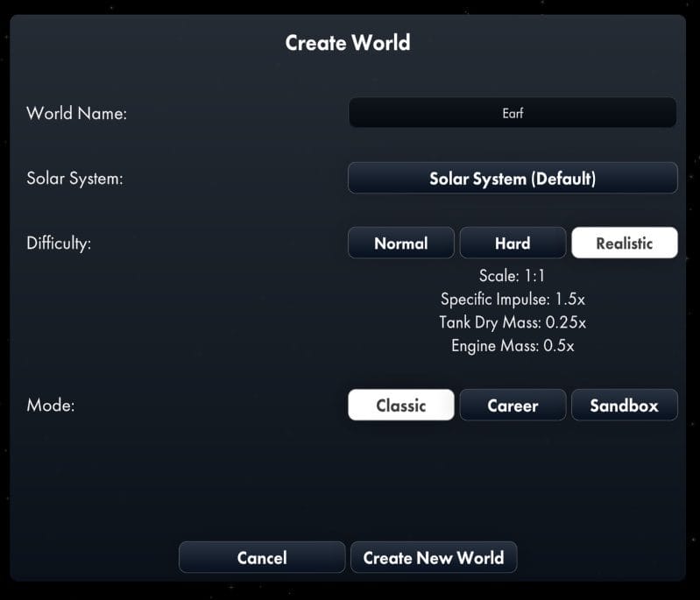This screenshot has height=600, width=700.
Task: Select Normal difficulty
Action: coord(401,244)
